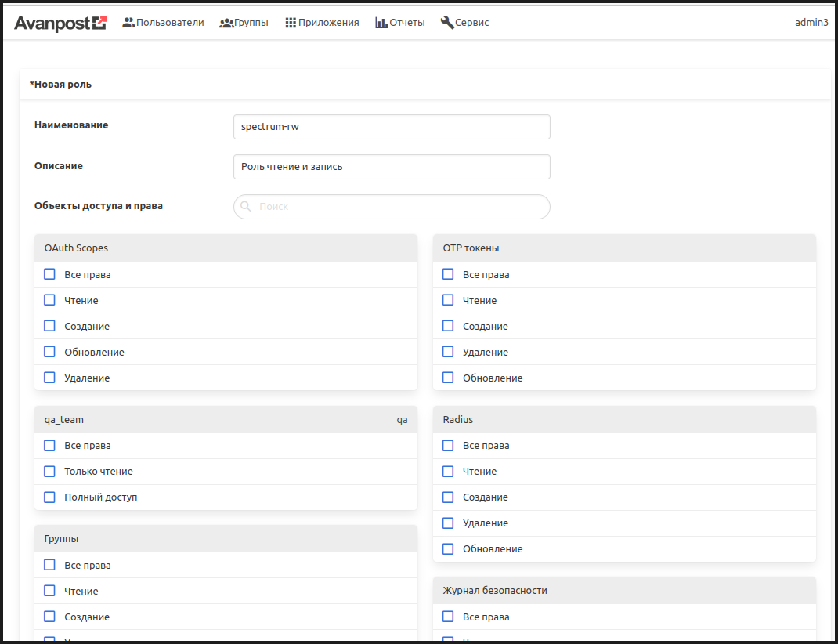Click the Groups icon in navbar
838x644 pixels.
tap(226, 23)
